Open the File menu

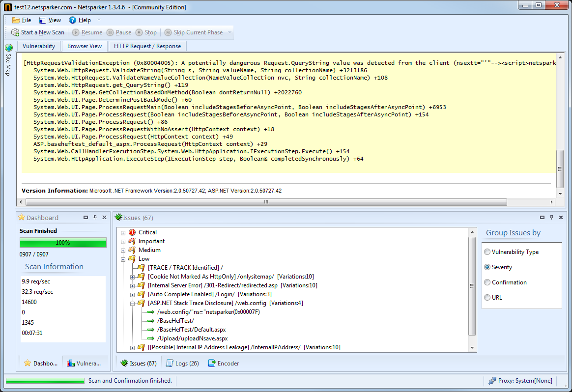(x=22, y=20)
